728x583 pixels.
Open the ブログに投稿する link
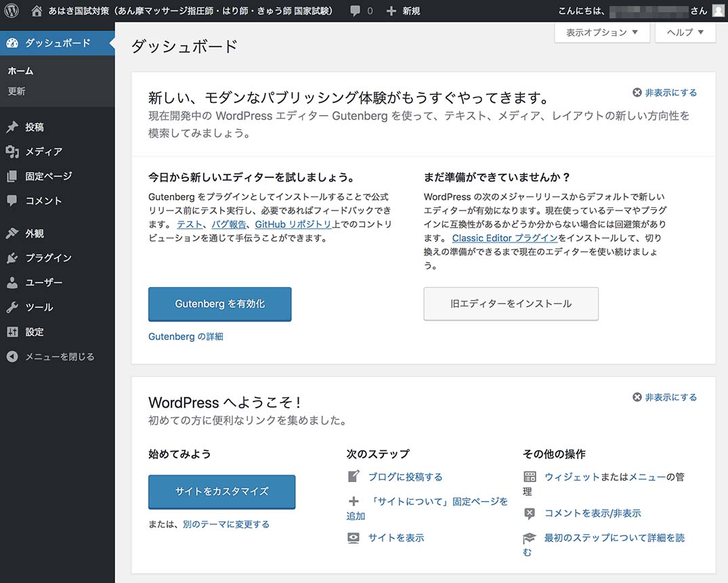coord(405,477)
